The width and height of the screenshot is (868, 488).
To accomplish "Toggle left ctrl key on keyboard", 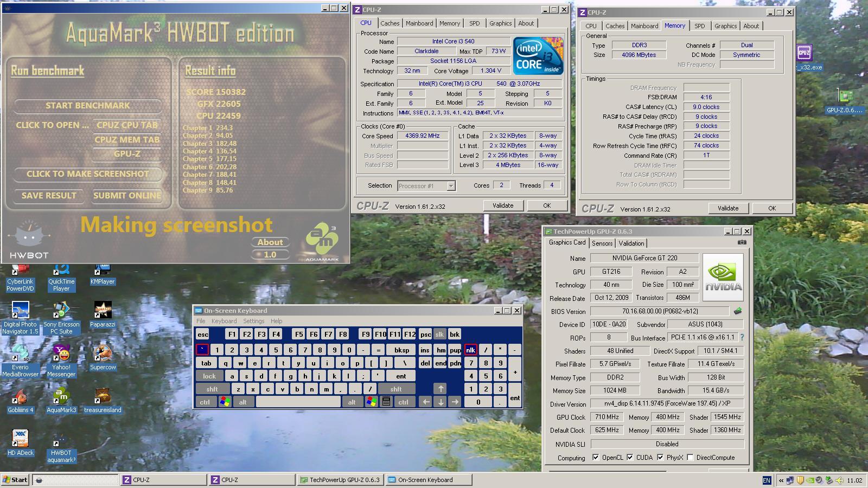I will (x=205, y=402).
